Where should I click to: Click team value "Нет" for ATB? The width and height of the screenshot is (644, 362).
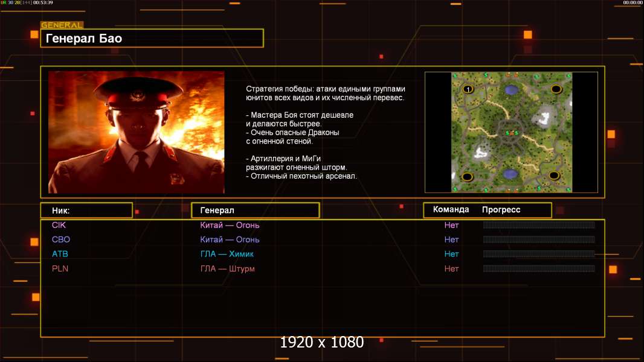(x=451, y=254)
